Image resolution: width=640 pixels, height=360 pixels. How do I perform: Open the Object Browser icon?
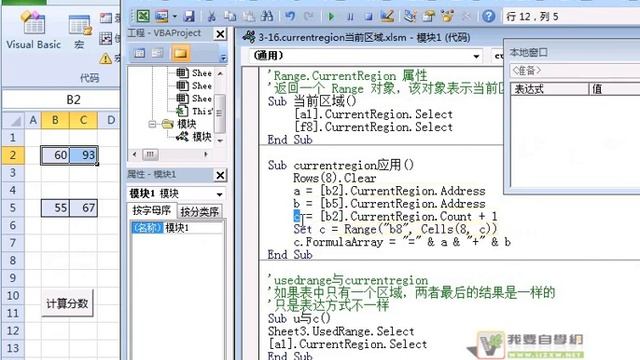click(447, 16)
